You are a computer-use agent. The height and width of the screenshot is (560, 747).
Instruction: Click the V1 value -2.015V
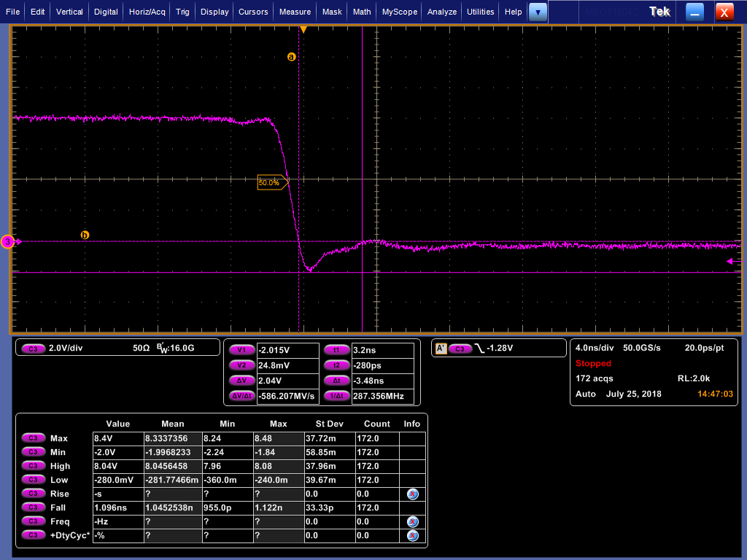[287, 350]
